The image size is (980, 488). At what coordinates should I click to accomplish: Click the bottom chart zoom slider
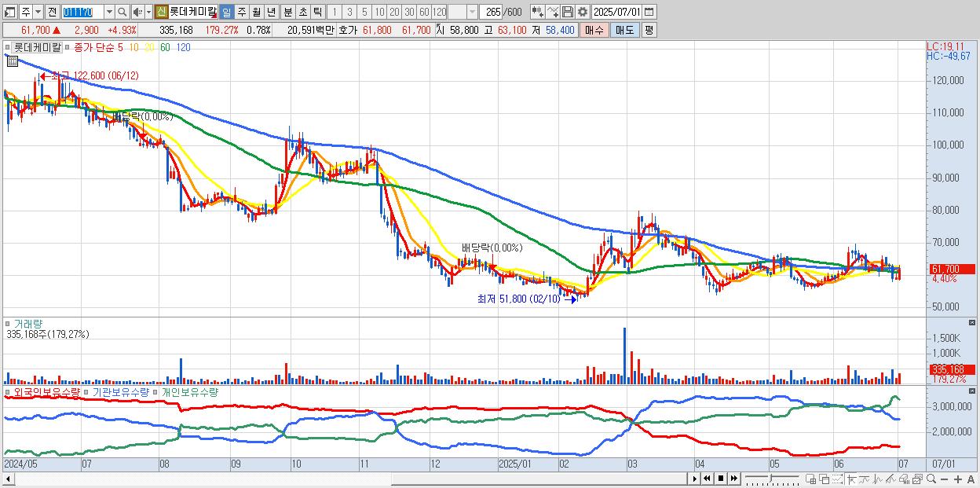(773, 479)
